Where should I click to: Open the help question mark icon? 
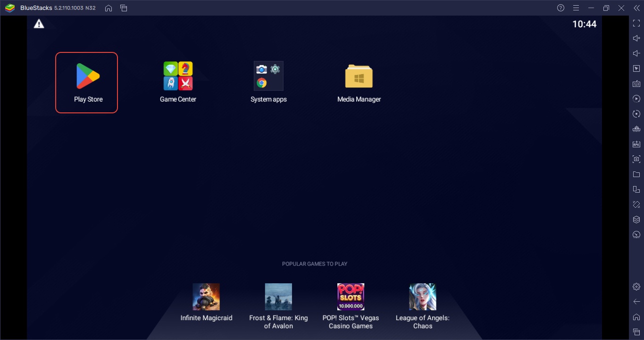coord(560,8)
